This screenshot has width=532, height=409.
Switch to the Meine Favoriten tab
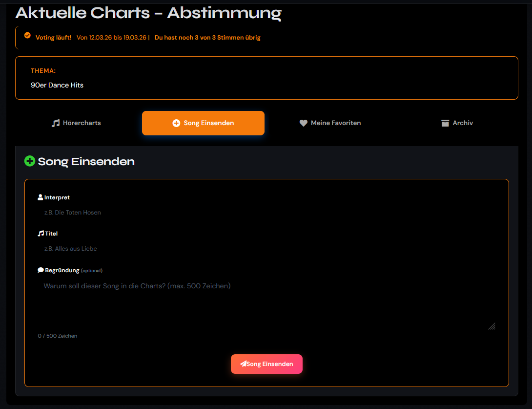330,123
